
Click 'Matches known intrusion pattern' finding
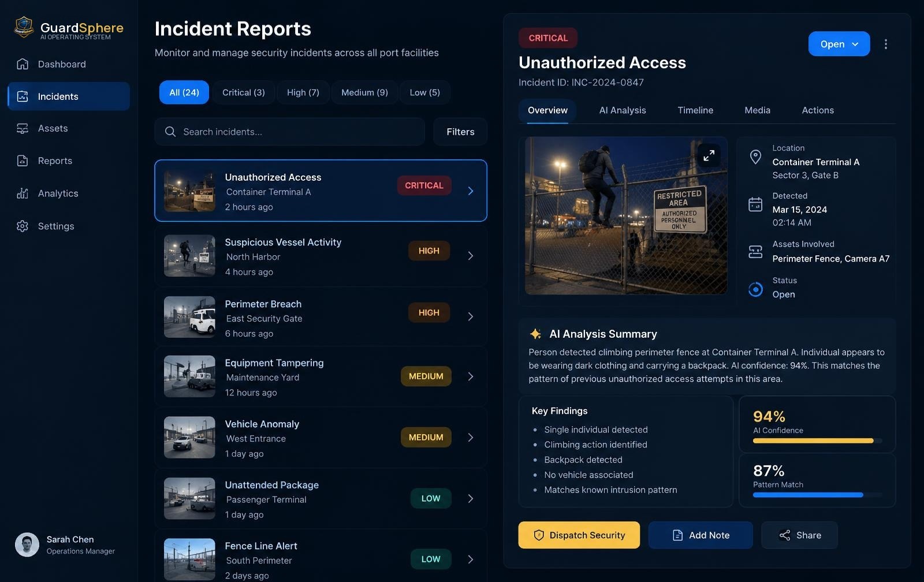point(610,490)
